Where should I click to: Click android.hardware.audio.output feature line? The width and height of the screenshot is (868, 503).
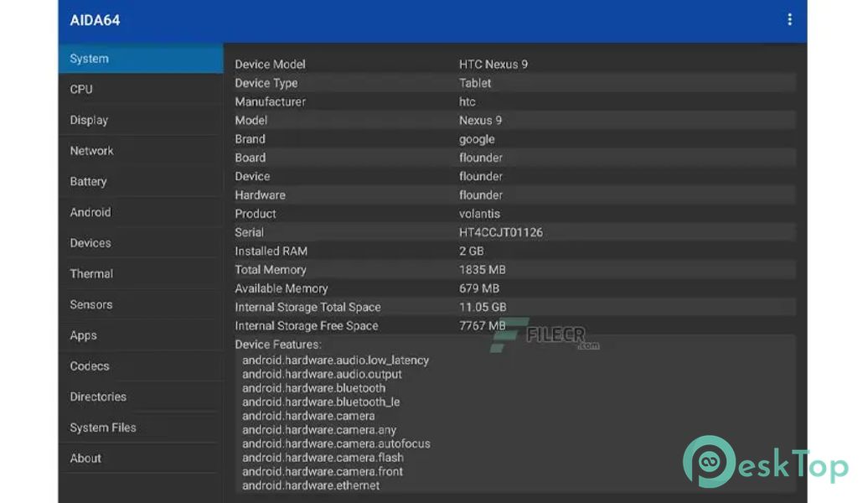322,374
